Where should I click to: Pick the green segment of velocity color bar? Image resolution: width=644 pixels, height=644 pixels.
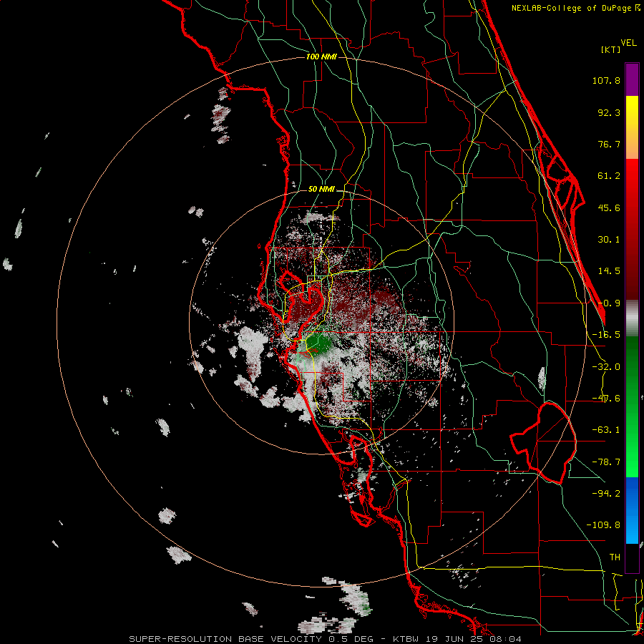pyautogui.click(x=632, y=406)
